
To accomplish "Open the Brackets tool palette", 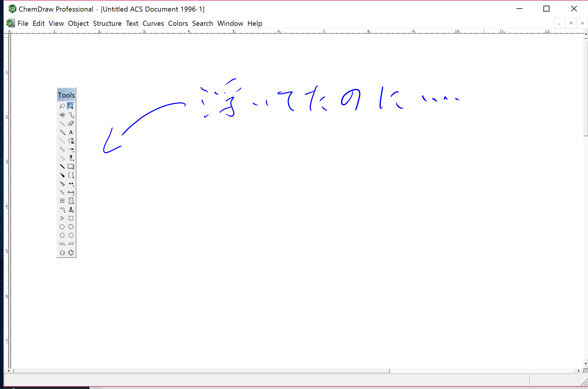I will pyautogui.click(x=71, y=175).
